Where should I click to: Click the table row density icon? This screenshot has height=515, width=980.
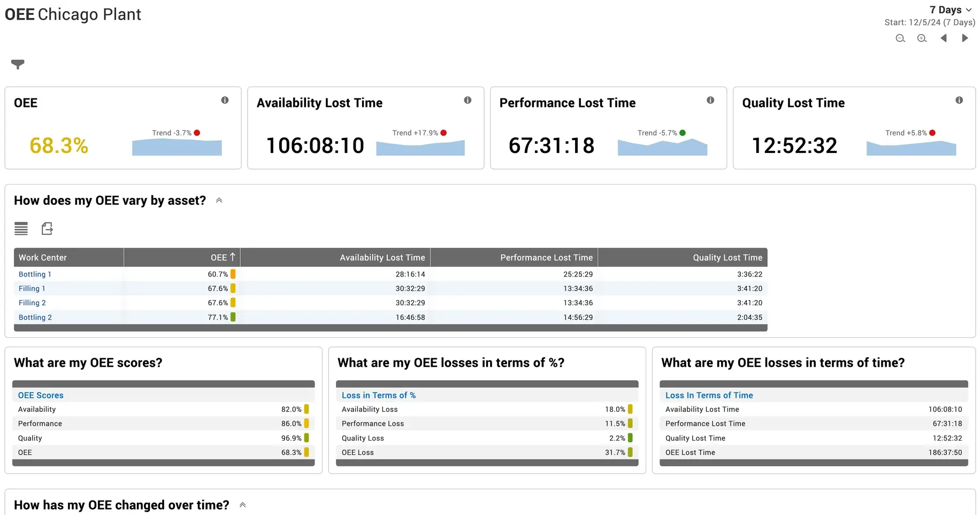click(21, 229)
